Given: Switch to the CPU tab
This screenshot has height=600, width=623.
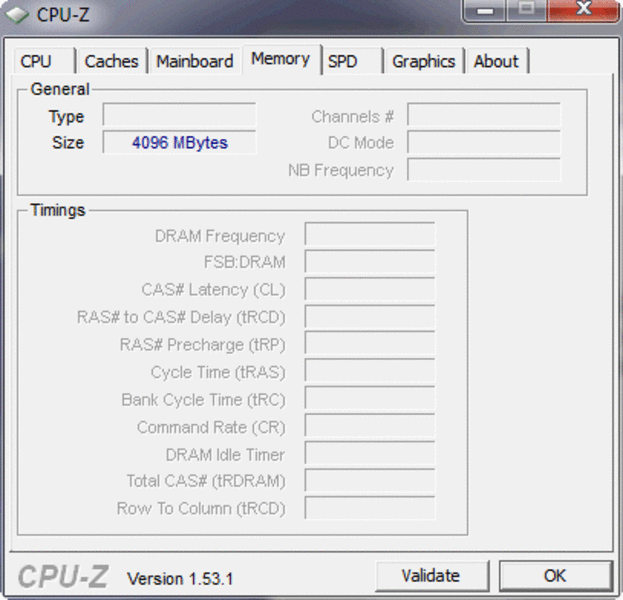Looking at the screenshot, I should click(x=44, y=61).
